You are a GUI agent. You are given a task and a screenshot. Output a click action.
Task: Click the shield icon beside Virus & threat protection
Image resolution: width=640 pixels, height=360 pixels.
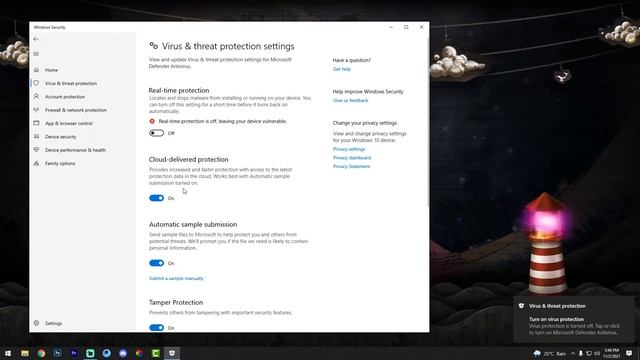tap(36, 83)
